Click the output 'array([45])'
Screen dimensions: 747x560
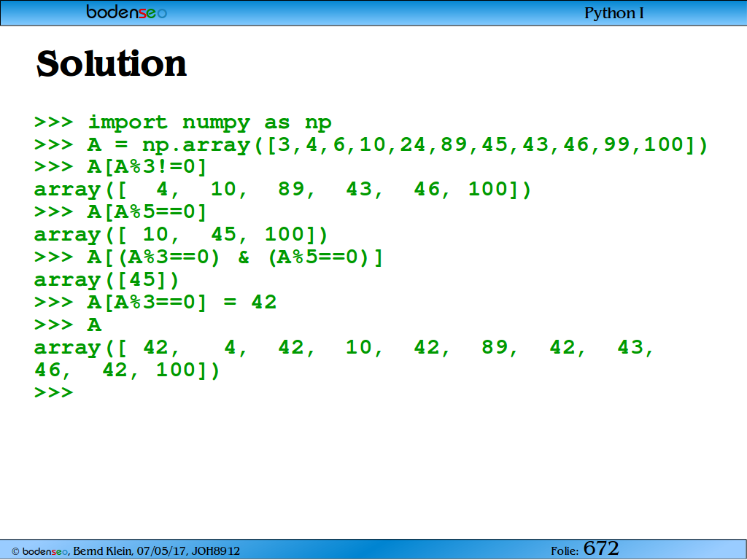[x=107, y=280]
